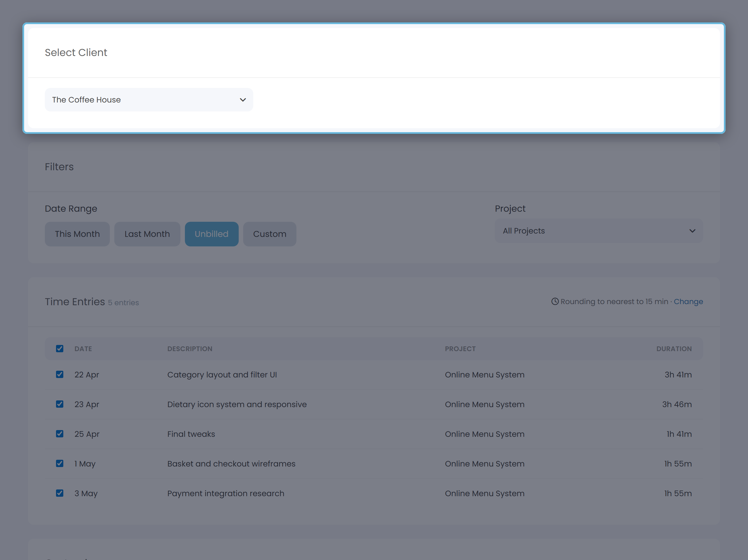
Task: Click the clock icon beside rounding text
Action: [555, 301]
